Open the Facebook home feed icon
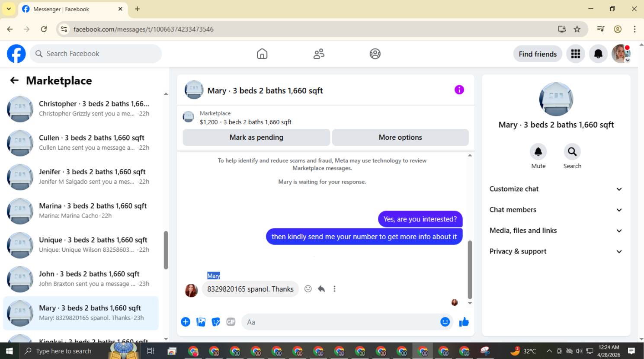The height and width of the screenshot is (359, 644). 262,54
